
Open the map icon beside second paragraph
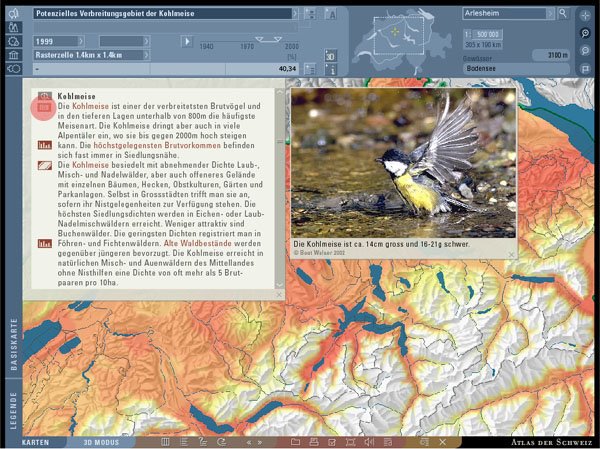[45, 165]
